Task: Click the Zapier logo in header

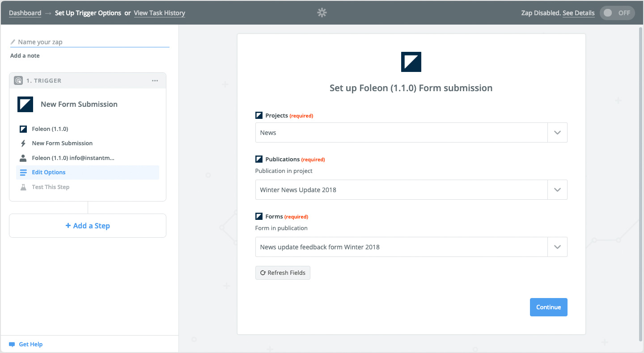Action: pos(322,13)
